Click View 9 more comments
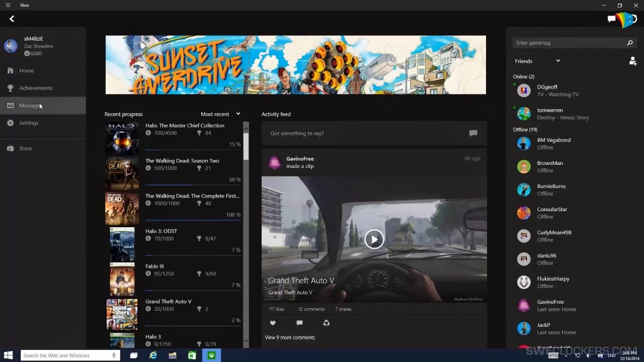644x362 pixels. [x=290, y=337]
